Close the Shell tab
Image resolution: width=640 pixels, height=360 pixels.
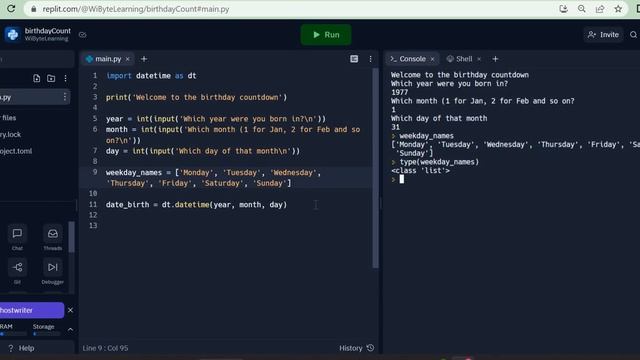point(479,59)
